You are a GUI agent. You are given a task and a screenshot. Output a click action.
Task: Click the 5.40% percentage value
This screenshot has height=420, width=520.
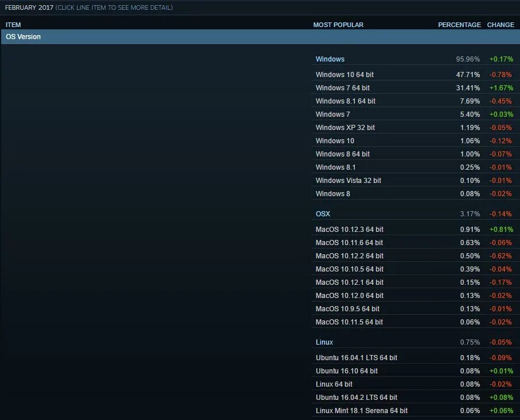(470, 114)
